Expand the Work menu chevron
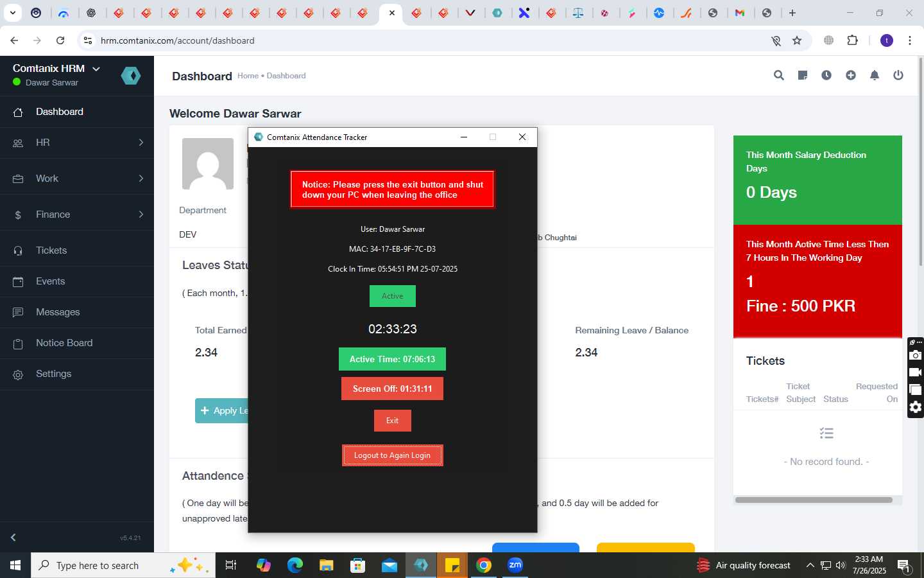This screenshot has width=924, height=578. tap(141, 179)
